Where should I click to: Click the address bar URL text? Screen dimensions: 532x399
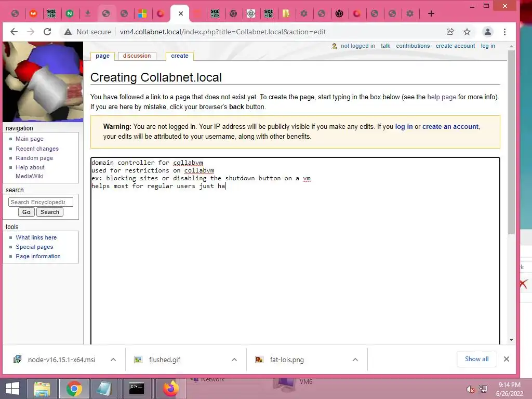point(223,32)
